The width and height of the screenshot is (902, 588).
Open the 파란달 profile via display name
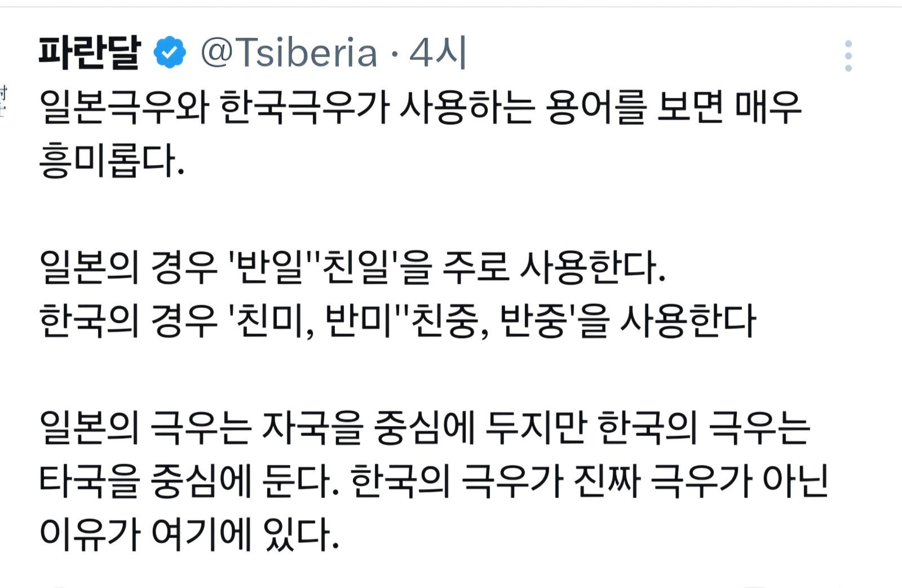coord(89,52)
